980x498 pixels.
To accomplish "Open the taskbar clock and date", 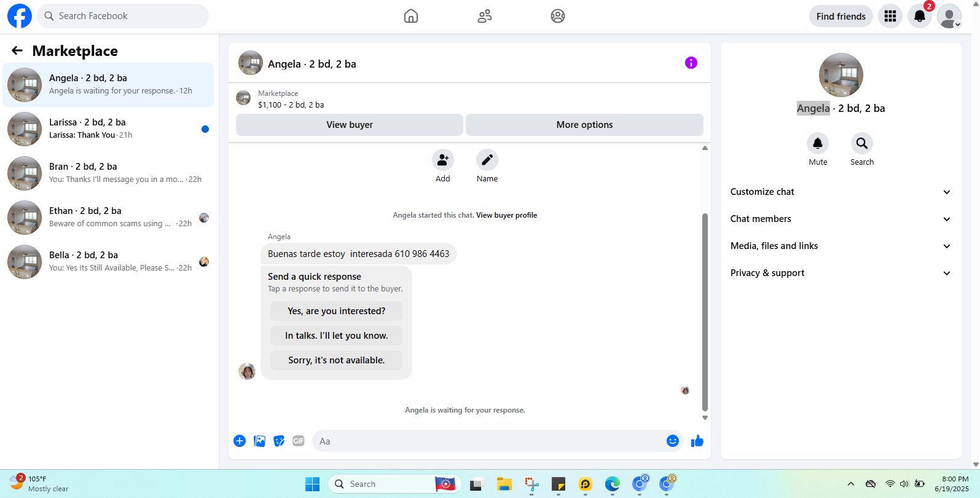I will coord(952,484).
